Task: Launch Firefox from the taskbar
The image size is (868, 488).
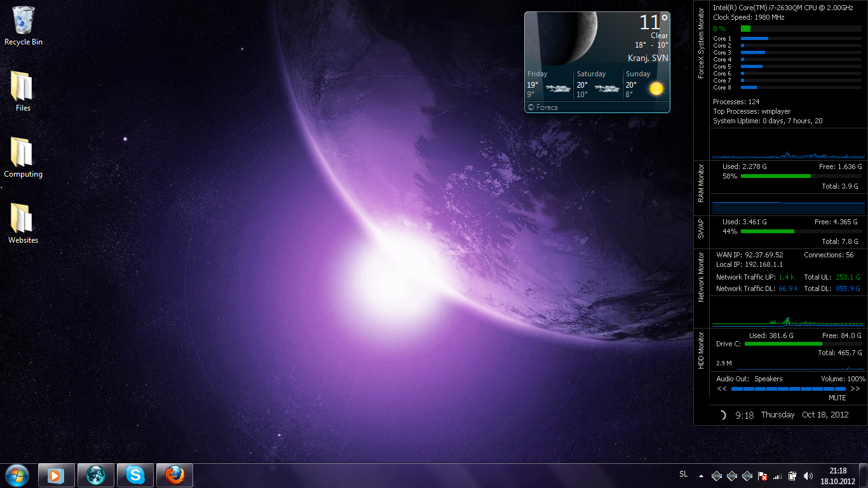Action: click(x=175, y=475)
